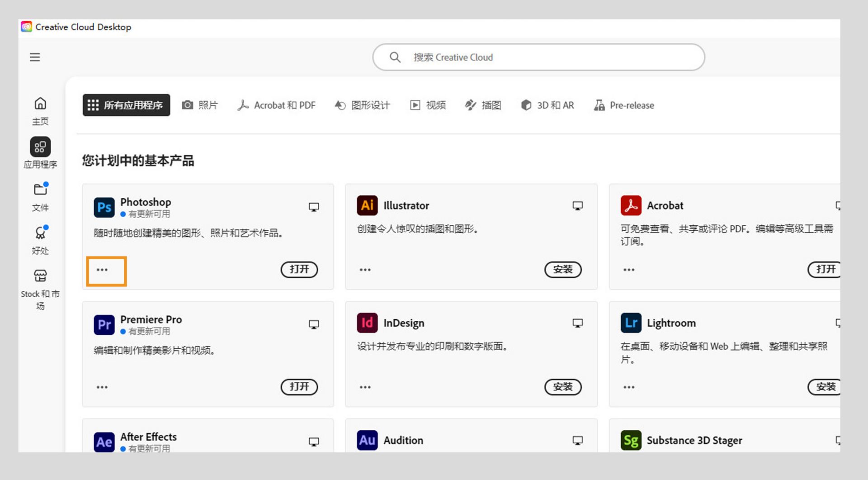The image size is (868, 480).
Task: Click the After Effects 有更新可用 update notice
Action: click(146, 448)
